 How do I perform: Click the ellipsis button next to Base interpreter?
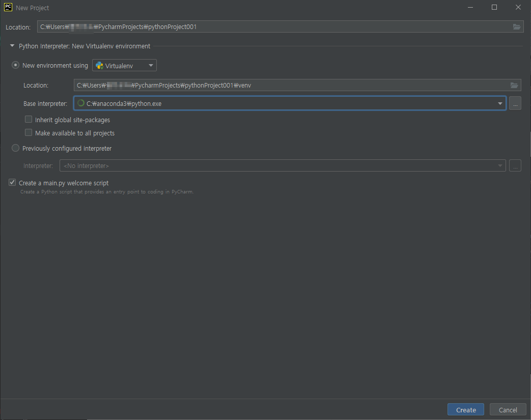click(515, 104)
